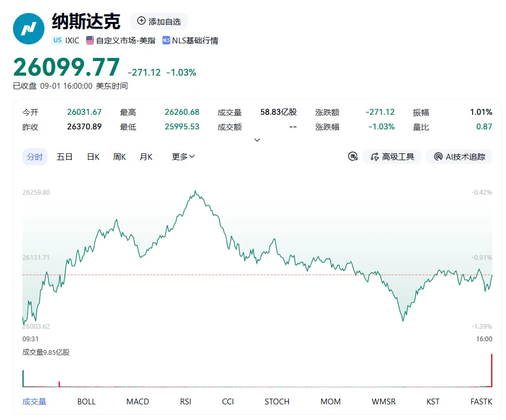506x420 pixels.
Task: Click the plus icon in 添加自选
Action: click(x=142, y=21)
